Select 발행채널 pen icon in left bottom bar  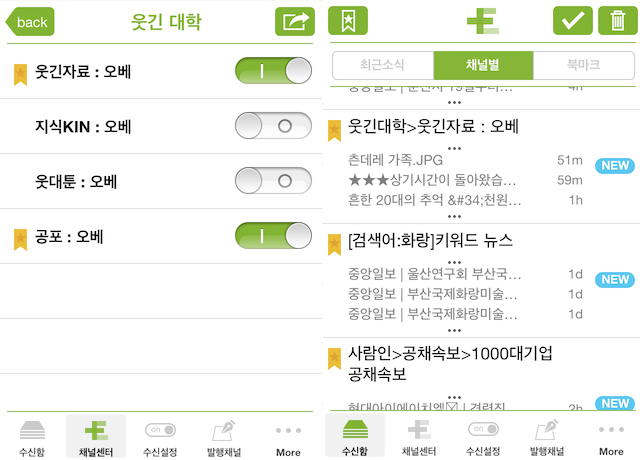pos(224,438)
